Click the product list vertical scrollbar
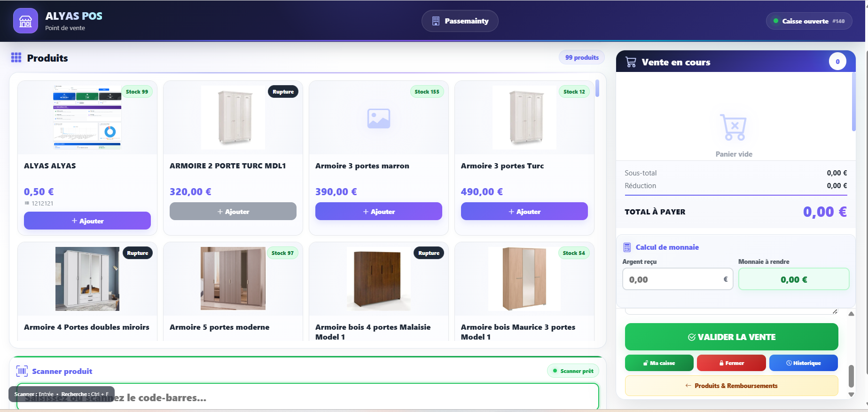Image resolution: width=868 pixels, height=412 pixels. point(597,88)
